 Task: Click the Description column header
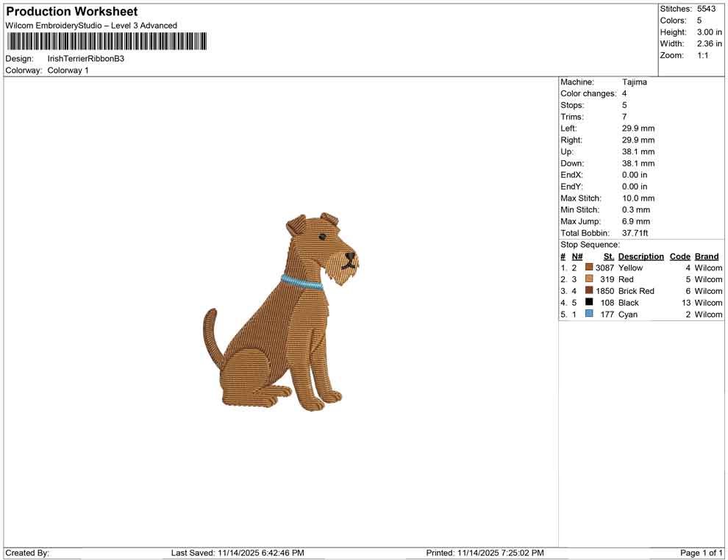click(640, 256)
